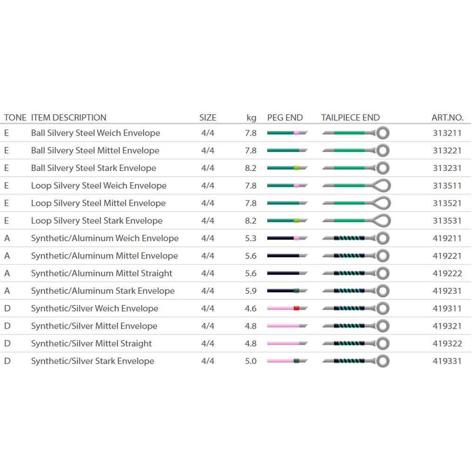Screen dimensions: 476x476
Task: Select the spiral tailpiece icon for article 419211
Action: tap(356, 238)
